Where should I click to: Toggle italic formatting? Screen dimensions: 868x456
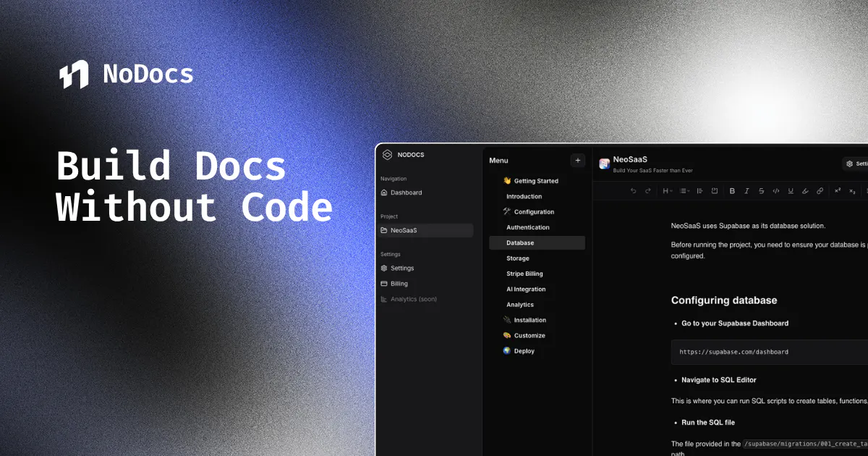point(746,191)
